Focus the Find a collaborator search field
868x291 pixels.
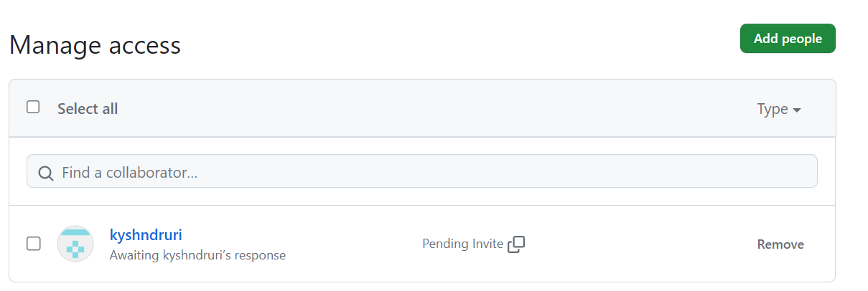coord(431,172)
